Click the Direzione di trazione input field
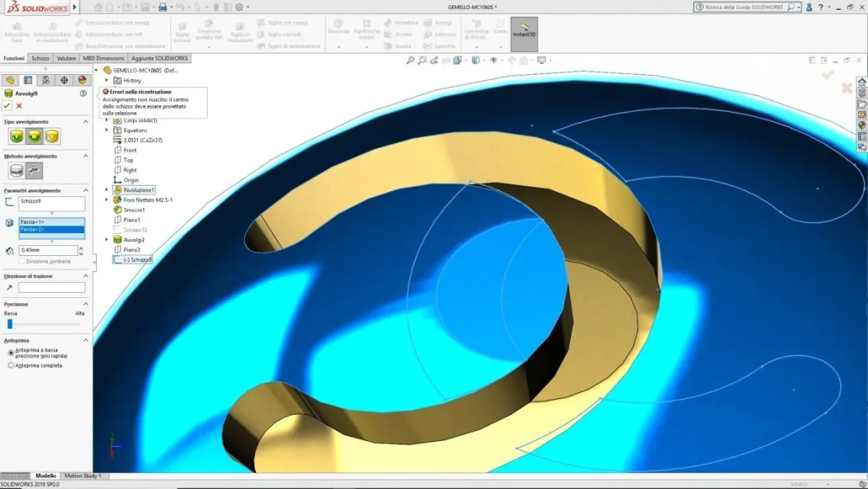 point(51,287)
